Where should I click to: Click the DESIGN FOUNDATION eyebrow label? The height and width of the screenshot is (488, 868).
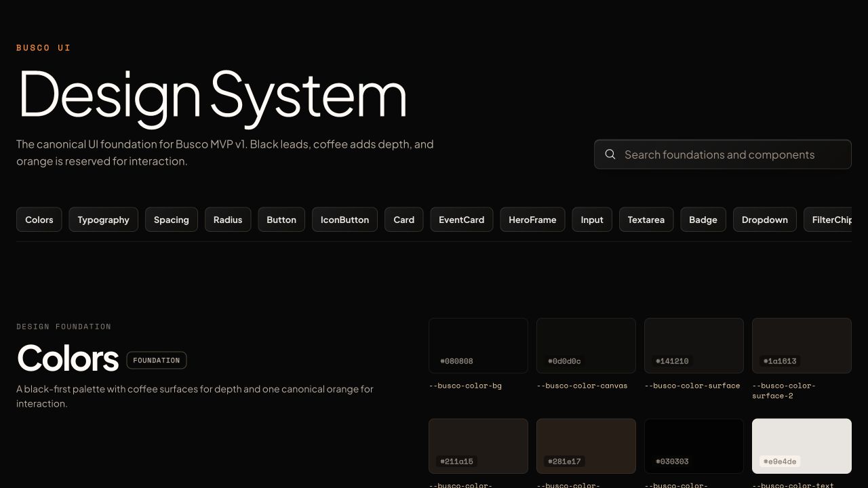[x=64, y=327]
